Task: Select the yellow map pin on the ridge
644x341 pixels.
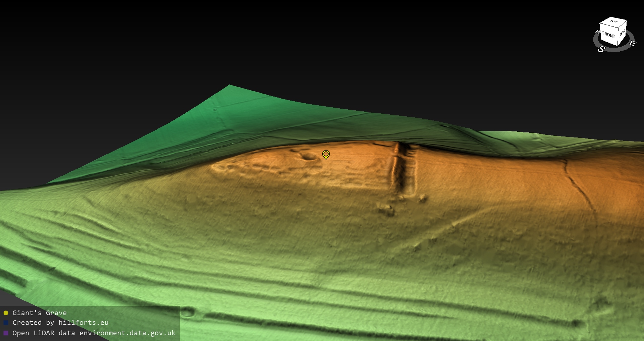Action: click(326, 154)
